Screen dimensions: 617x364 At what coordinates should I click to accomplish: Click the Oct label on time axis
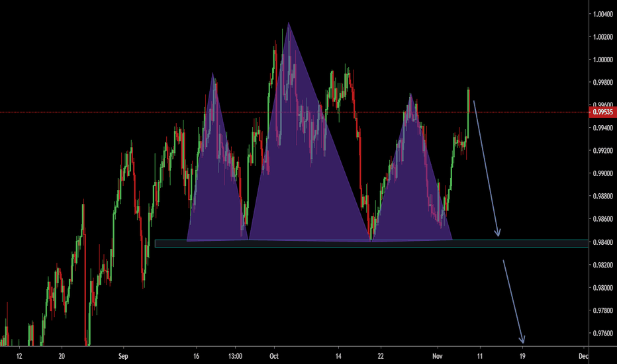pyautogui.click(x=274, y=356)
